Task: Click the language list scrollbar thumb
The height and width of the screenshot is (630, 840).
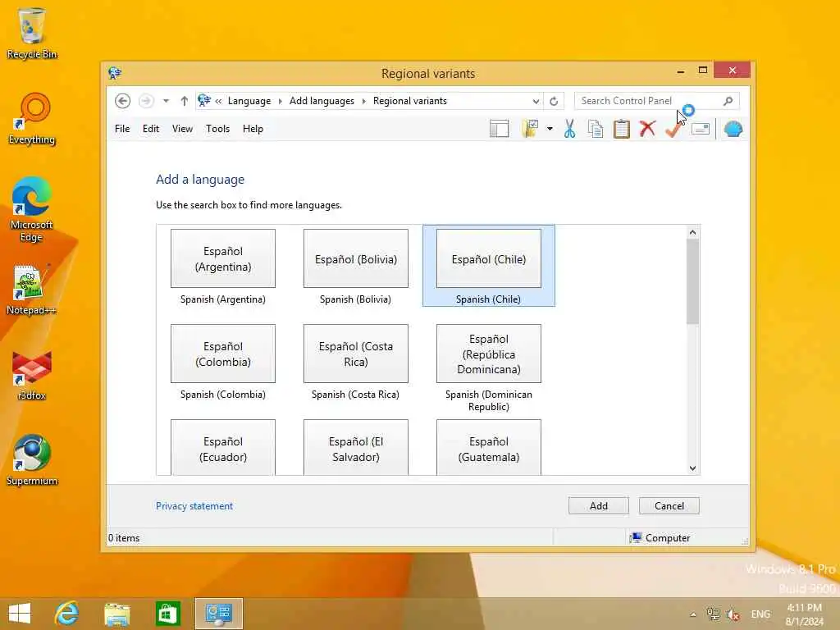Action: tap(692, 281)
